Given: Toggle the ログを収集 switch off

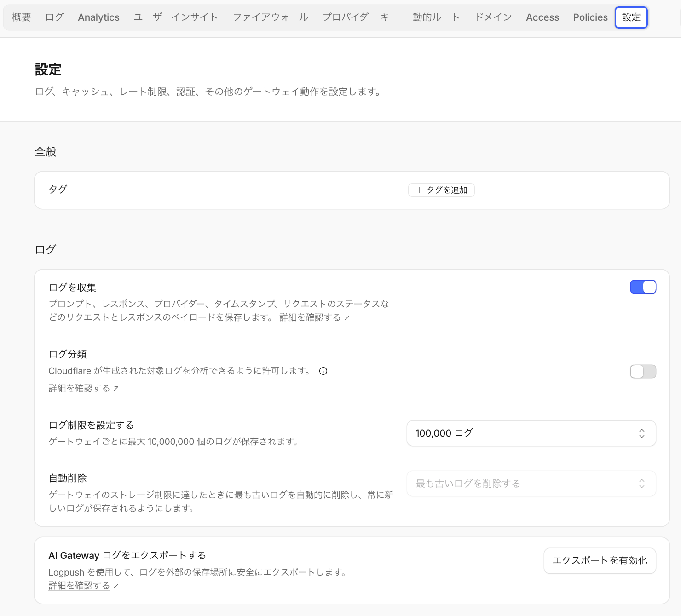Looking at the screenshot, I should pyautogui.click(x=643, y=287).
